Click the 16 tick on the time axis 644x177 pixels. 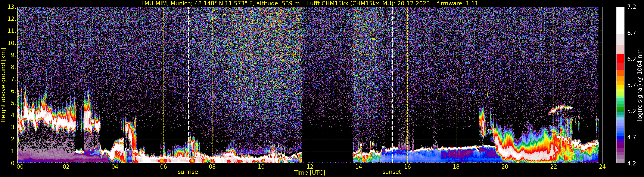(407, 167)
